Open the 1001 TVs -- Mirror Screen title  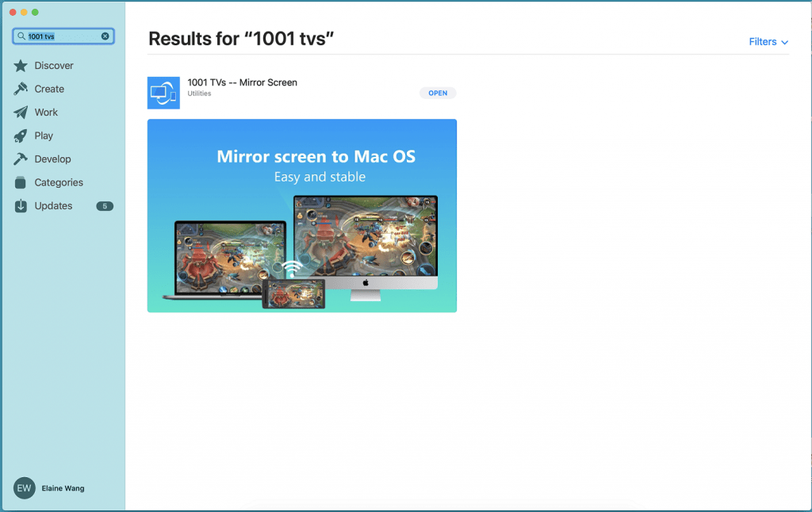point(243,82)
